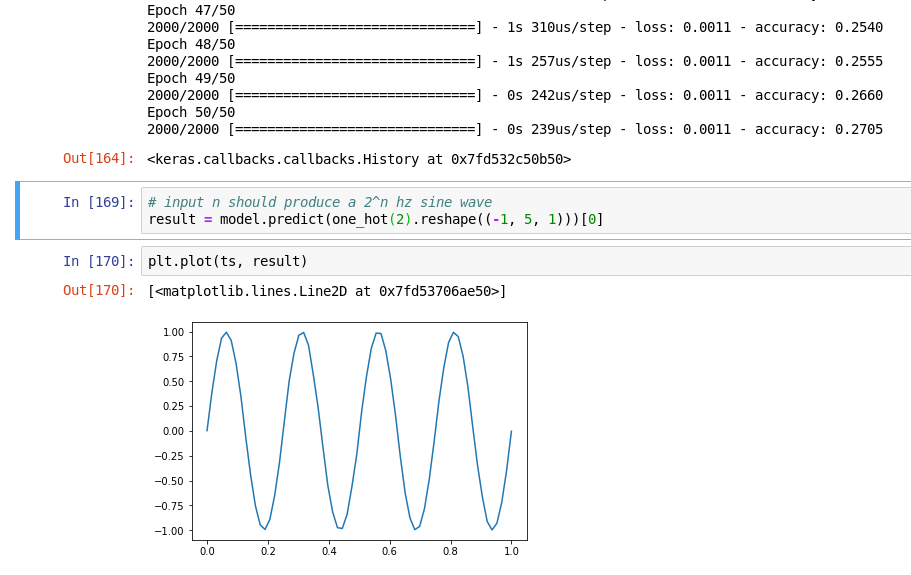Viewport: 911px width, 575px height.
Task: Click the 0.6 x-axis tick label
Action: pos(389,550)
